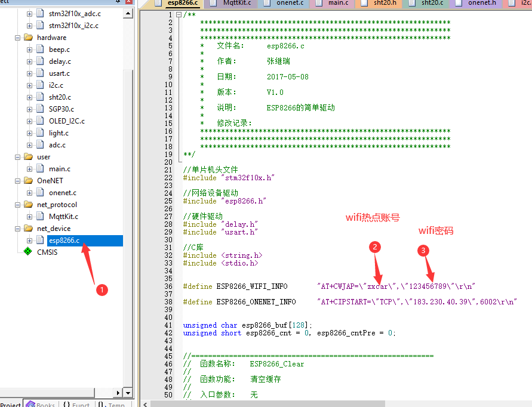
Task: Click the OLED_I2C.c file icon
Action: 40,121
